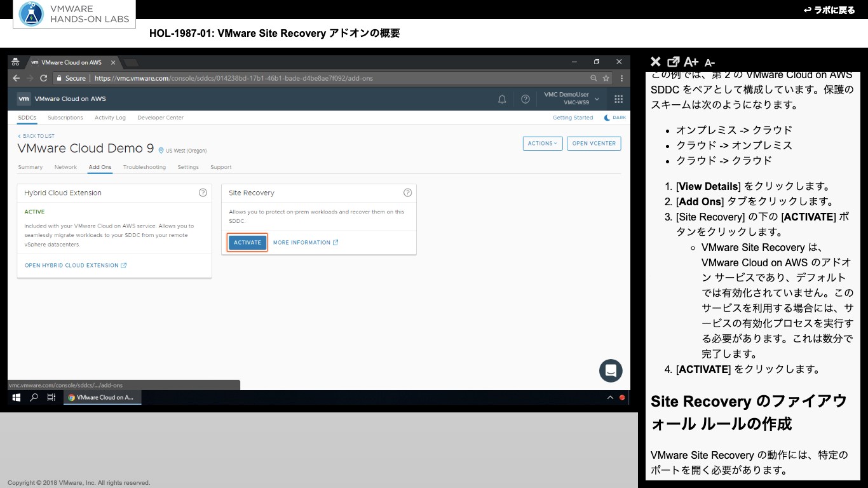Click the Windows taskbar search icon
Viewport: 868px width, 488px height.
pos(34,397)
